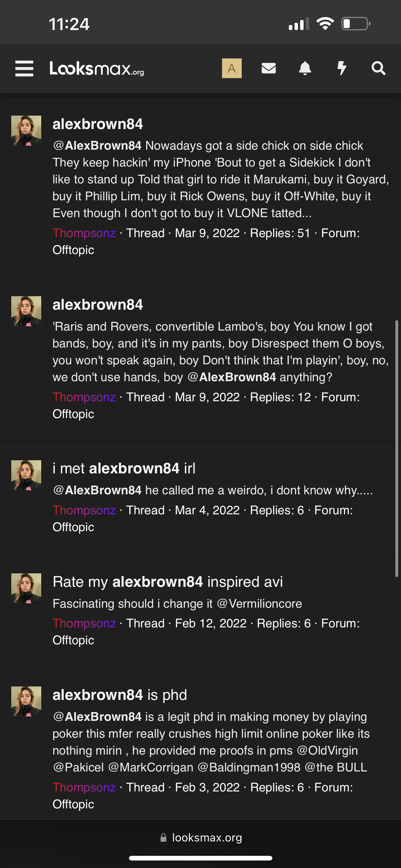The width and height of the screenshot is (401, 868).
Task: Open the account avatar "A" menu
Action: [x=232, y=68]
